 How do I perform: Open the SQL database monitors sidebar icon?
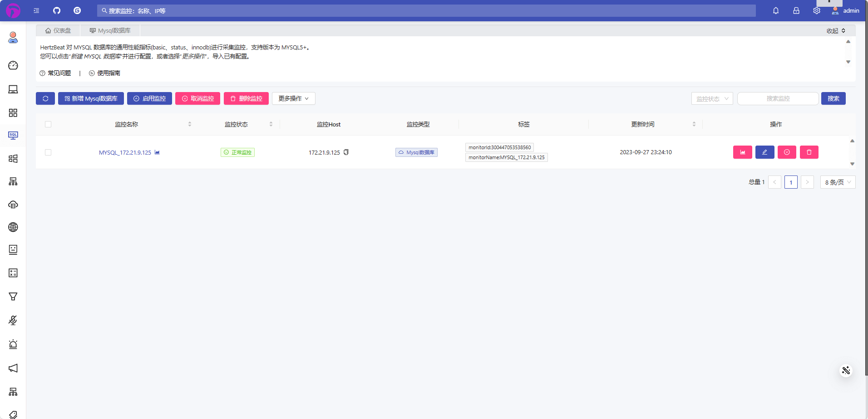(13, 135)
